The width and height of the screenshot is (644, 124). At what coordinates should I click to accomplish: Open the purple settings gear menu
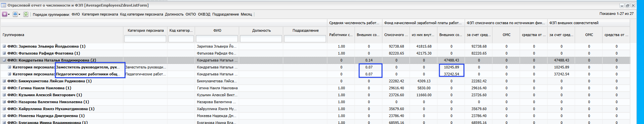point(4,14)
